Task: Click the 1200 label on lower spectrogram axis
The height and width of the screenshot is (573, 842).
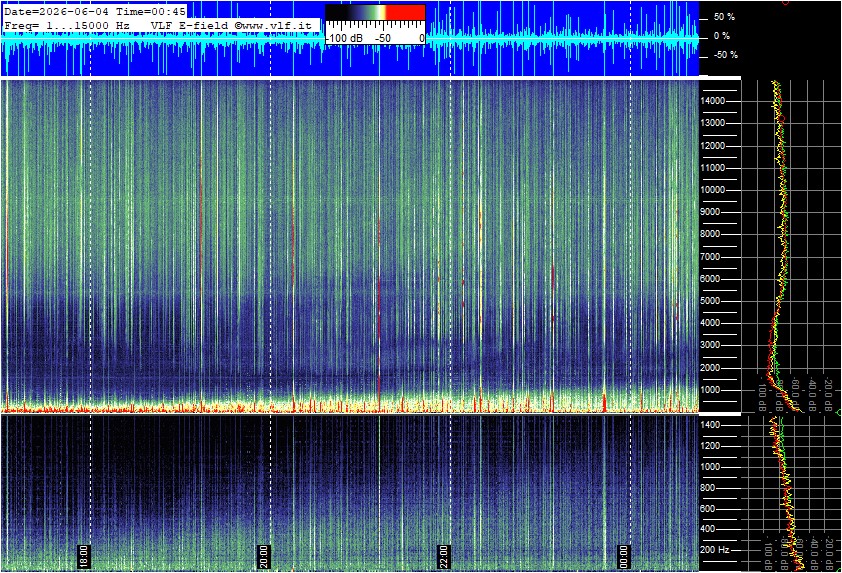Action: coord(710,446)
